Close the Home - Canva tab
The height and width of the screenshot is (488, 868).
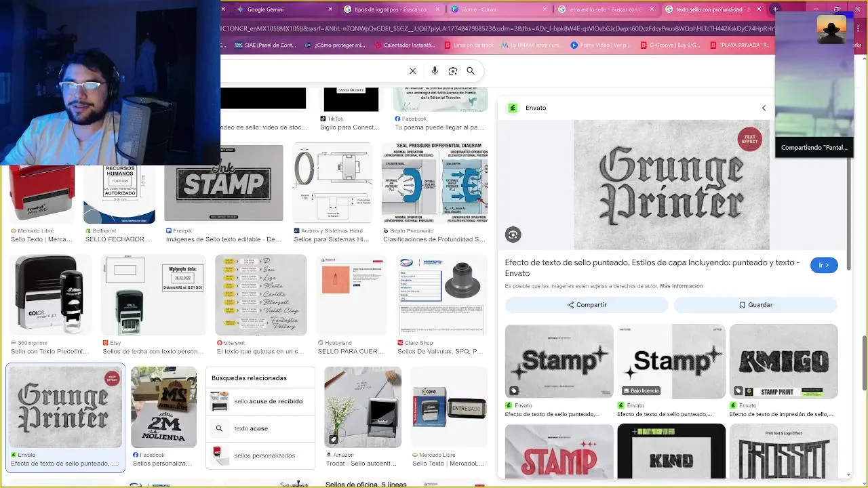click(x=545, y=9)
